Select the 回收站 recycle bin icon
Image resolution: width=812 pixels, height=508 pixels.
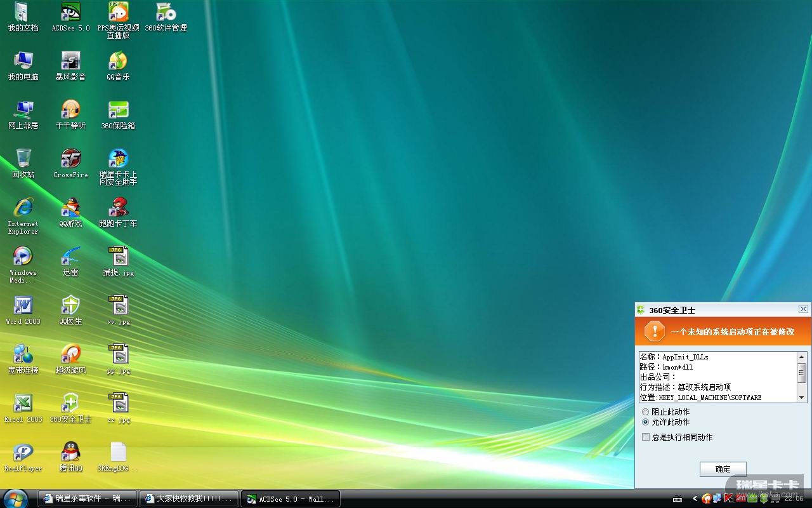[23, 164]
